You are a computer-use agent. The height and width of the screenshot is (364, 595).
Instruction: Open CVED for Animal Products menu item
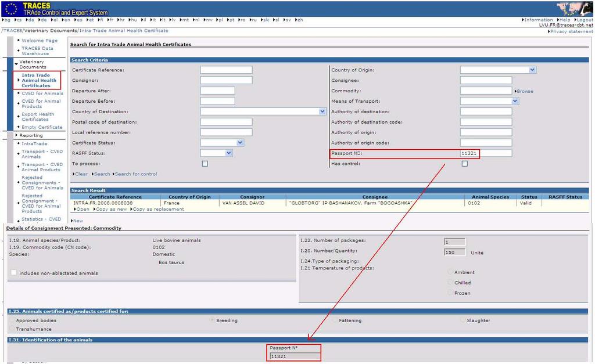tap(41, 104)
